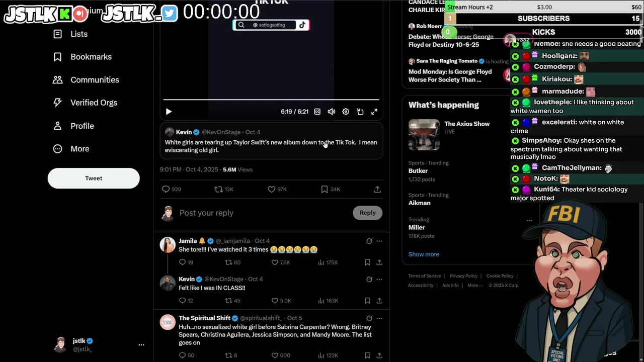Reply to Kevín's comment with 12 replies
Image resolution: width=644 pixels, height=362 pixels.
point(186,301)
